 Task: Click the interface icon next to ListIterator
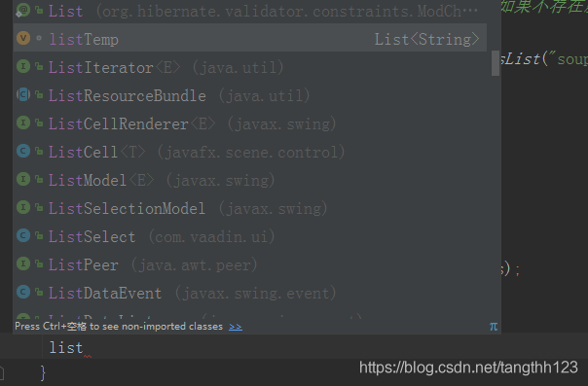pos(23,66)
